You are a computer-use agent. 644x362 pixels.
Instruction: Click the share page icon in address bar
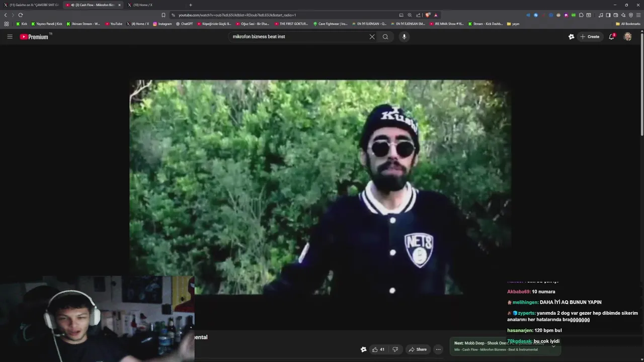point(418,15)
